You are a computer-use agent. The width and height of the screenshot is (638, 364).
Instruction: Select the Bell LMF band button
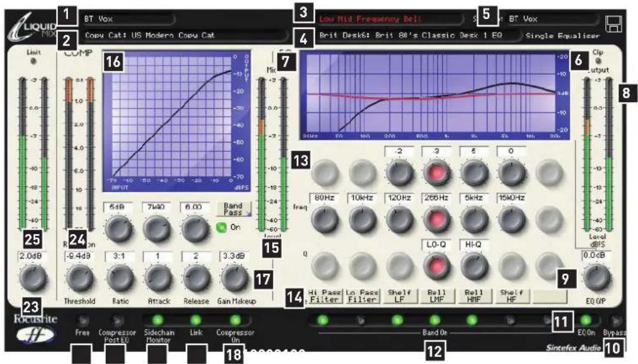tap(437, 296)
